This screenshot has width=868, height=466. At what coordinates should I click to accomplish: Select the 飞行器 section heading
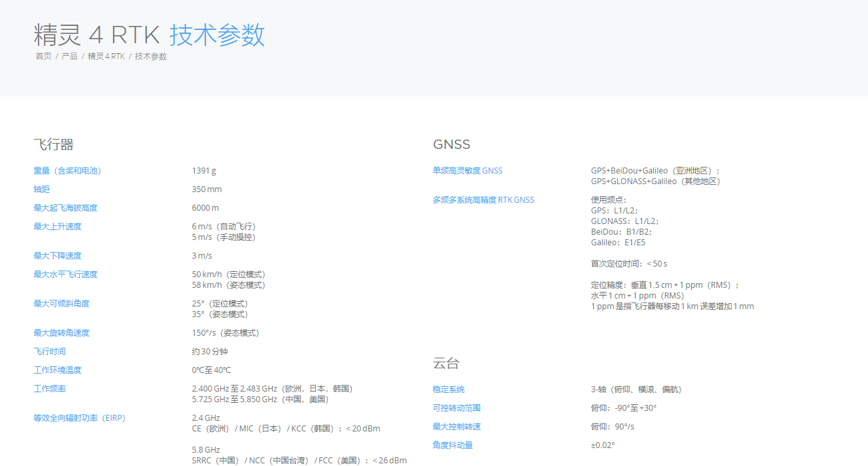click(53, 144)
